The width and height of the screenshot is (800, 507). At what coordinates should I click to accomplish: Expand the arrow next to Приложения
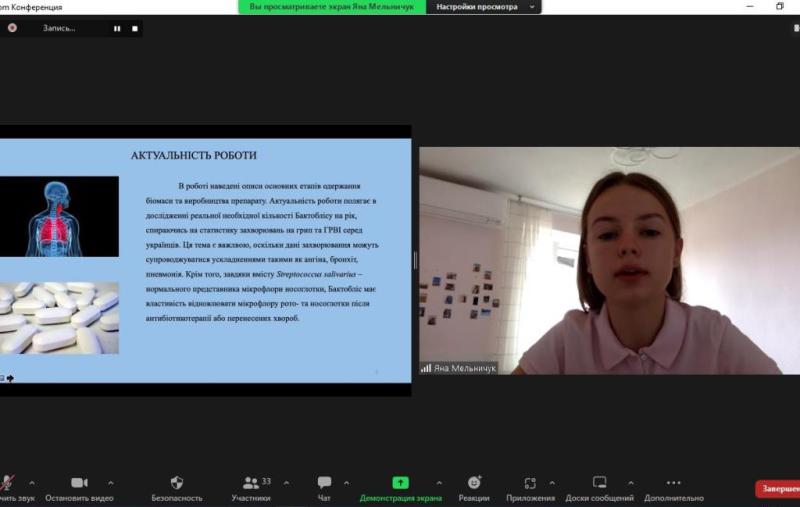click(552, 483)
